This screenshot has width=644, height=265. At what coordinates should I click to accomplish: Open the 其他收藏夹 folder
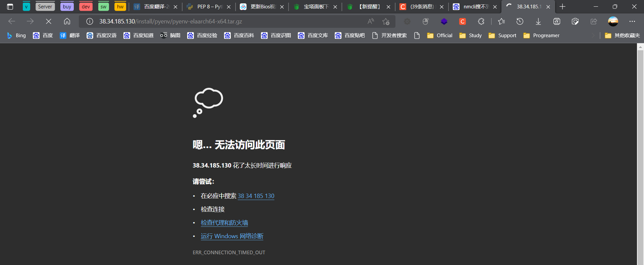tap(622, 36)
